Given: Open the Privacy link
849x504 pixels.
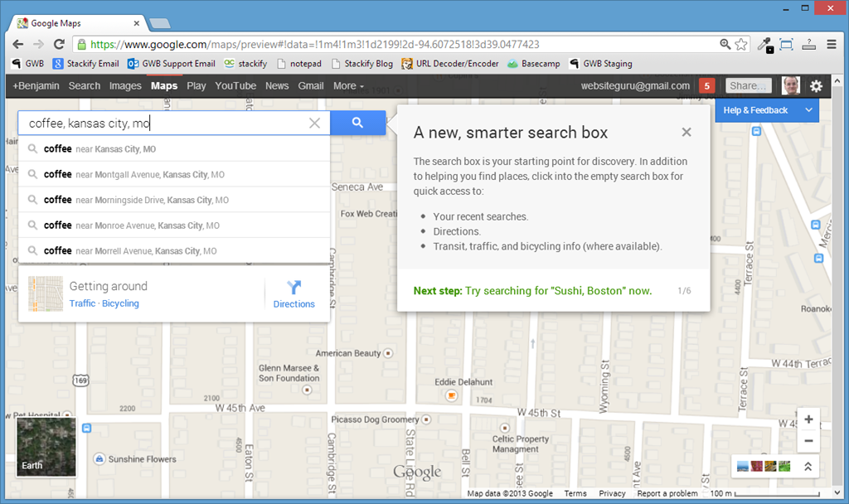Looking at the screenshot, I should (612, 493).
